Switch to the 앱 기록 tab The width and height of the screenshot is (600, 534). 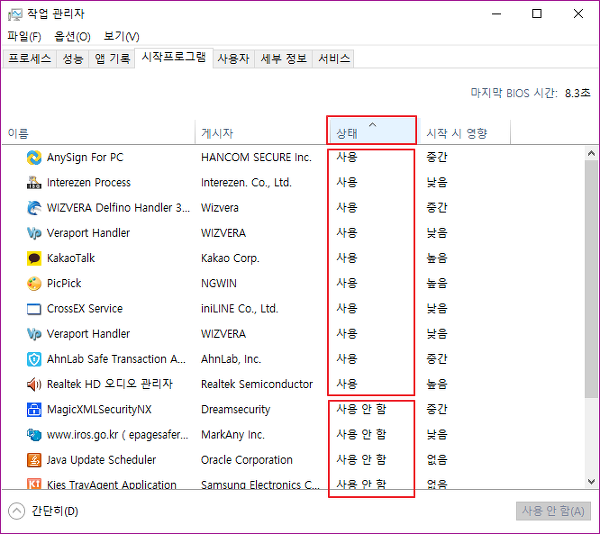click(x=112, y=59)
